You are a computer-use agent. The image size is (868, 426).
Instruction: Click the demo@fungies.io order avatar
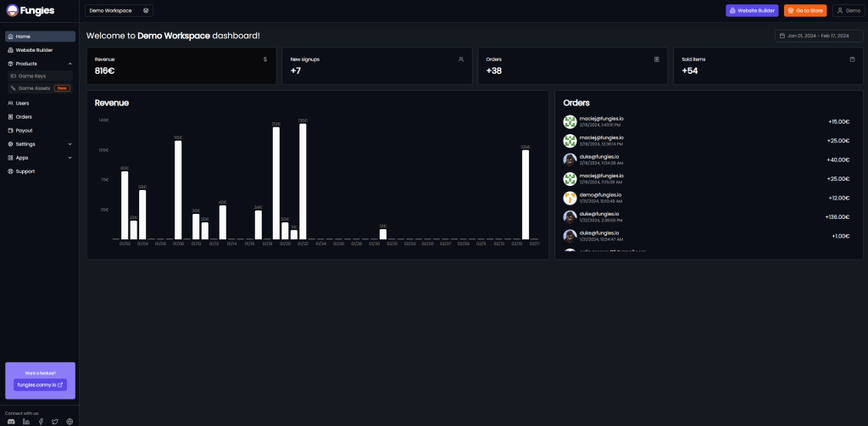tap(570, 199)
